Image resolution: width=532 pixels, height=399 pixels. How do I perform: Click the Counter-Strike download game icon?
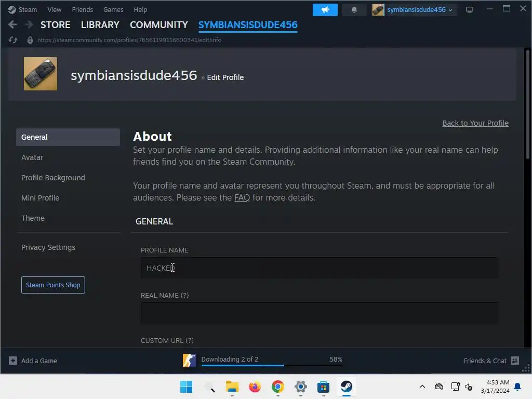click(x=189, y=361)
